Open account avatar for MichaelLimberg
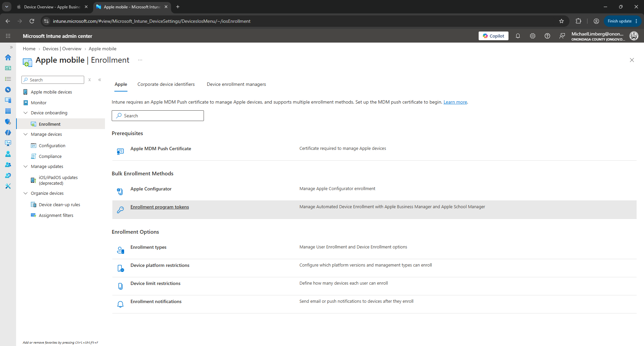This screenshot has width=644, height=346. pos(634,36)
